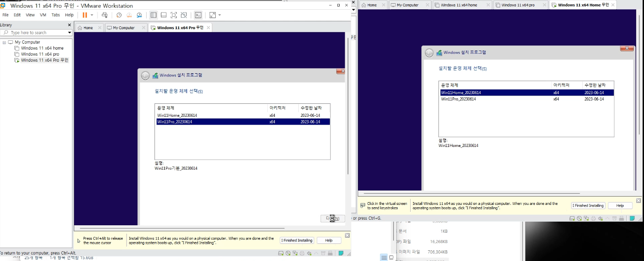
Task: Select Win11Pro_20230614 row in left installer list
Action: pos(243,122)
